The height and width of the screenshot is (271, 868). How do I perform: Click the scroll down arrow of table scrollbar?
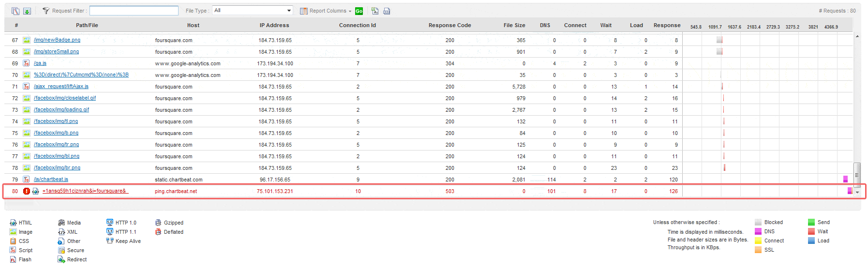click(x=857, y=192)
